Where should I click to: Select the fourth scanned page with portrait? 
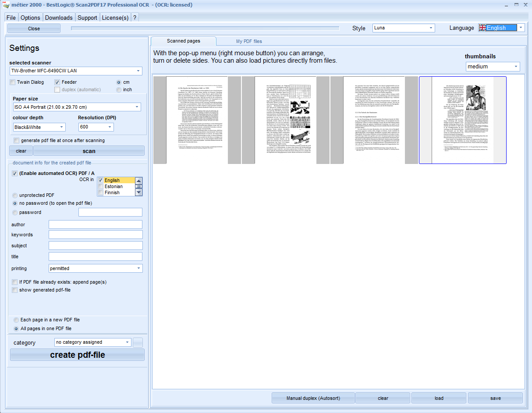point(462,120)
